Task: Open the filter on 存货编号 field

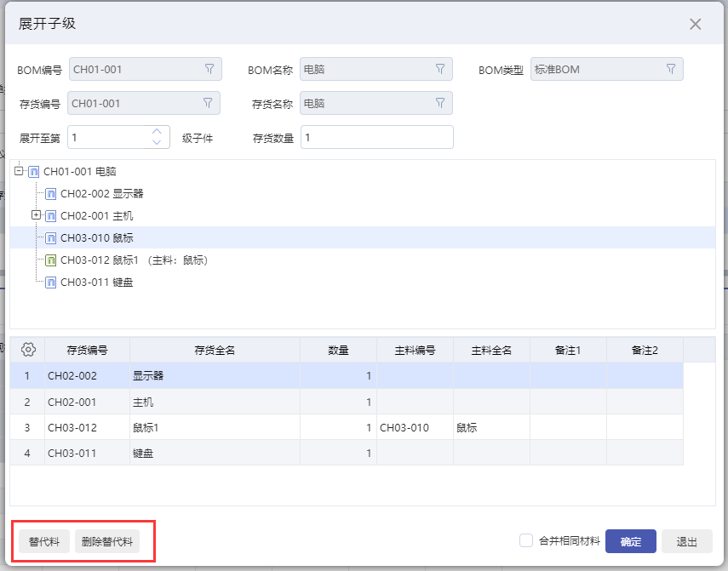Action: (209, 103)
